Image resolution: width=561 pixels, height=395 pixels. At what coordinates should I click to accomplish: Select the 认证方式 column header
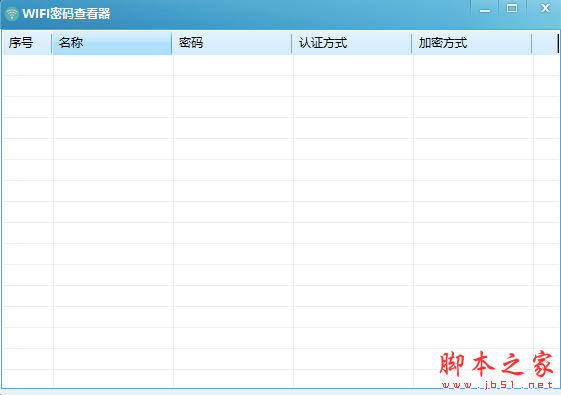point(352,43)
